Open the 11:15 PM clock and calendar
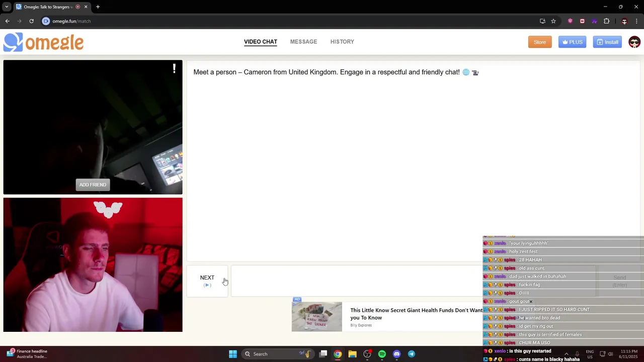This screenshot has width=644, height=362. click(629, 354)
